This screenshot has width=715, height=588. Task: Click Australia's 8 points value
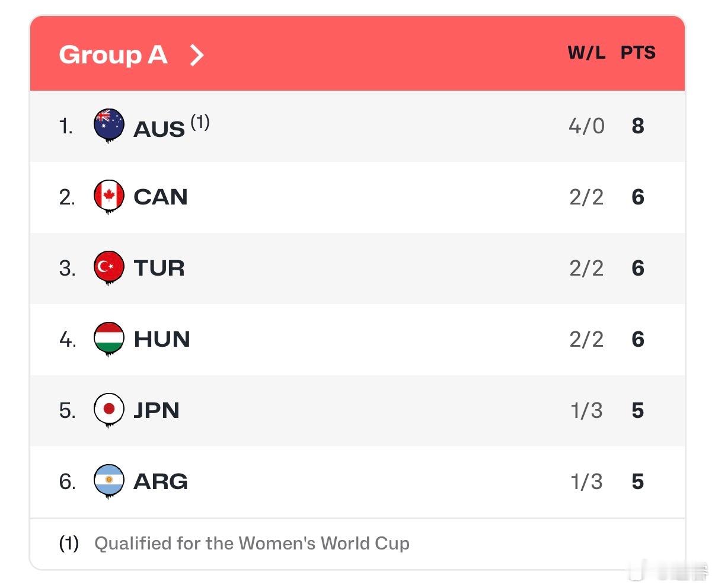pyautogui.click(x=638, y=126)
